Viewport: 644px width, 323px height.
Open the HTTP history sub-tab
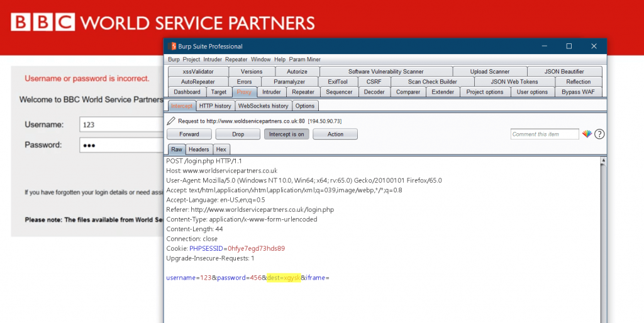pos(215,106)
